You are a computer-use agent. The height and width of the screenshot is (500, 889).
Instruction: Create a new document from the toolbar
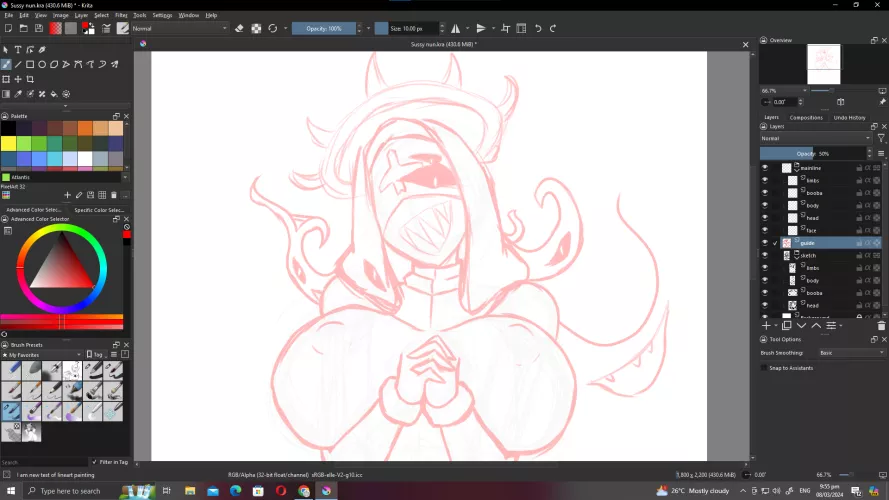(9, 28)
